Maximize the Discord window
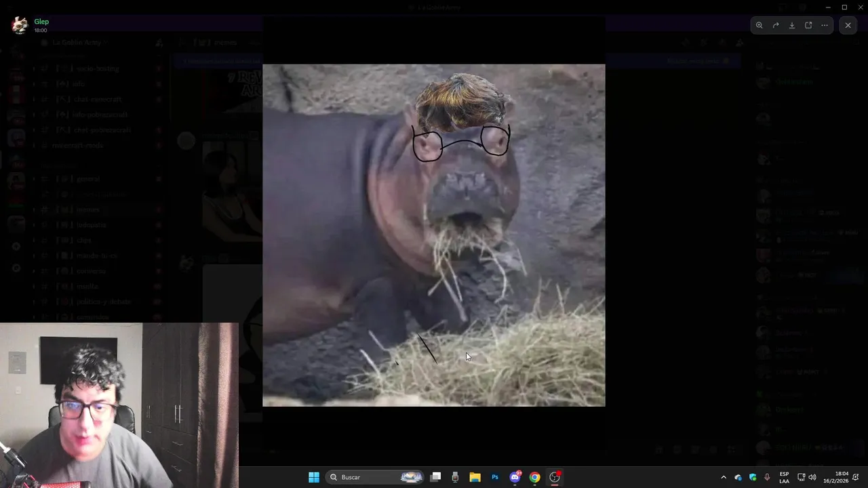Screen dimensions: 868x488 pos(844,7)
